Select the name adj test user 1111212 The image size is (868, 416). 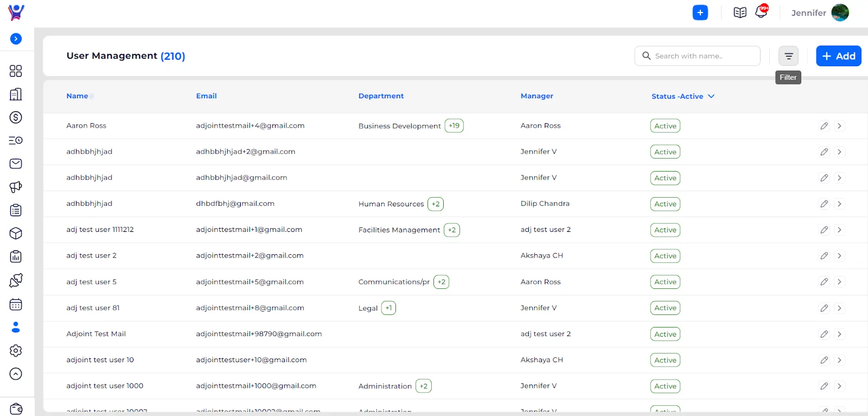pos(100,230)
